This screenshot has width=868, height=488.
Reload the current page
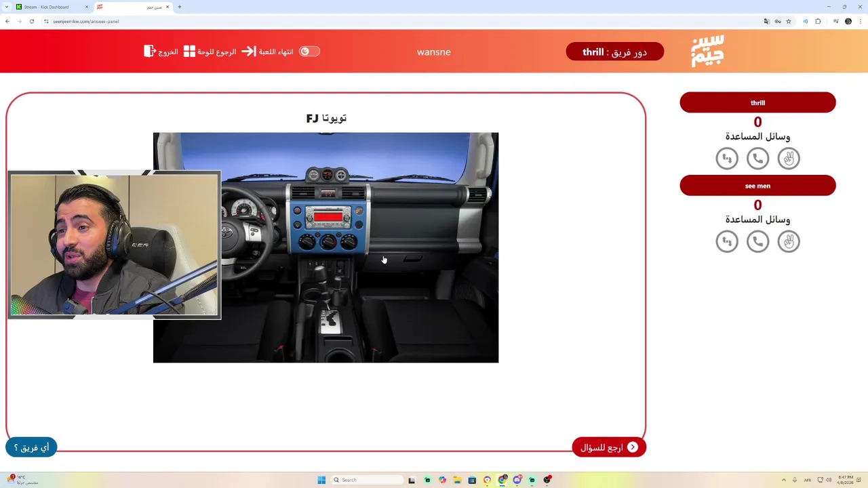pos(32,21)
